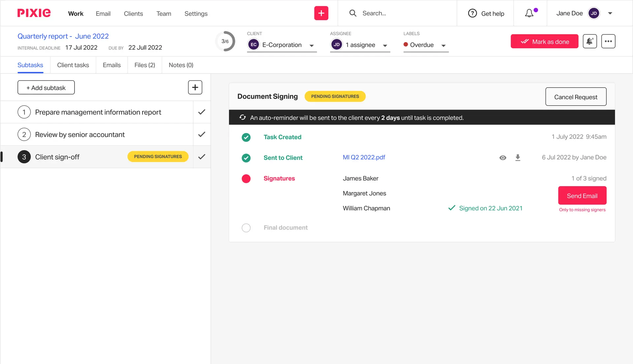Click the square plus icon beside Add subtask
The image size is (633, 364).
point(195,88)
